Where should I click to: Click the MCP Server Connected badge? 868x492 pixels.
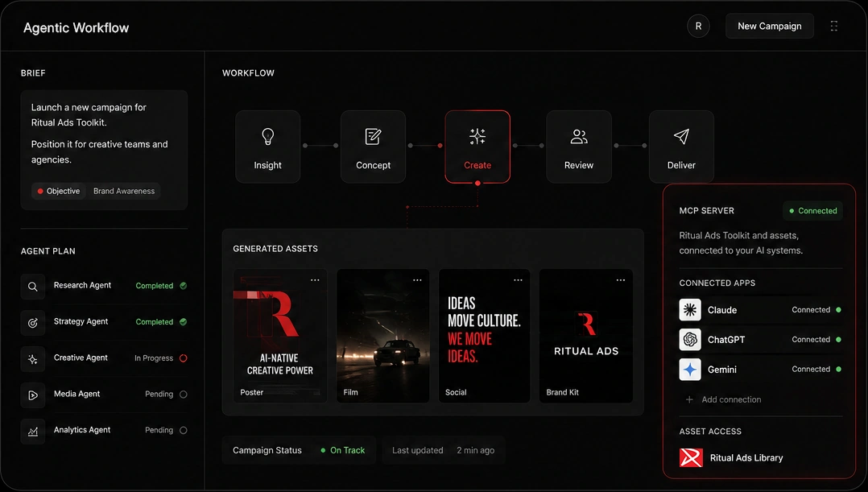pyautogui.click(x=812, y=211)
